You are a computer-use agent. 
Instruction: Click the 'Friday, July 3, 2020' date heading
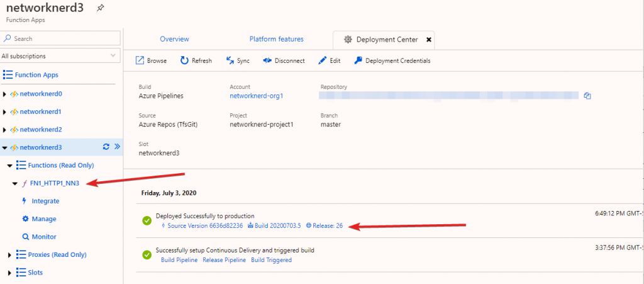click(x=169, y=192)
